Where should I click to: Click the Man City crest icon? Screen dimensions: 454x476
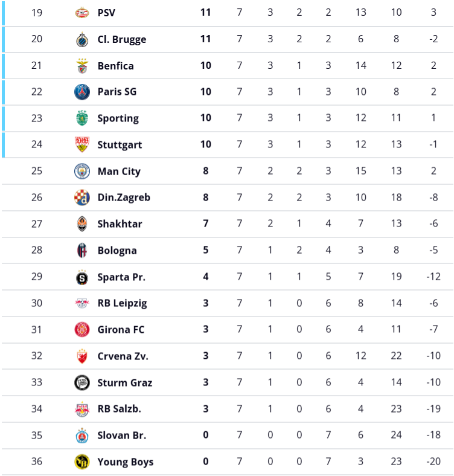82,171
